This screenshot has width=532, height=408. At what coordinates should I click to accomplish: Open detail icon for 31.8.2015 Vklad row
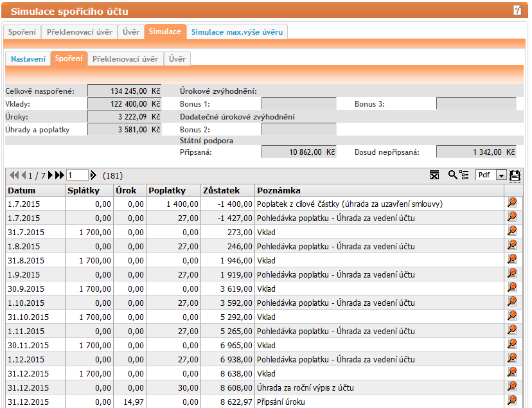pos(512,259)
